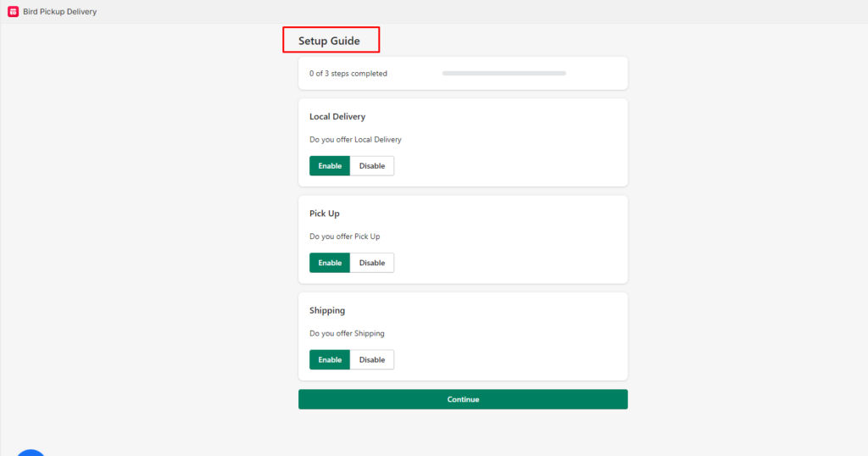Click the Bird Pickup Delivery app icon

pyautogui.click(x=12, y=12)
